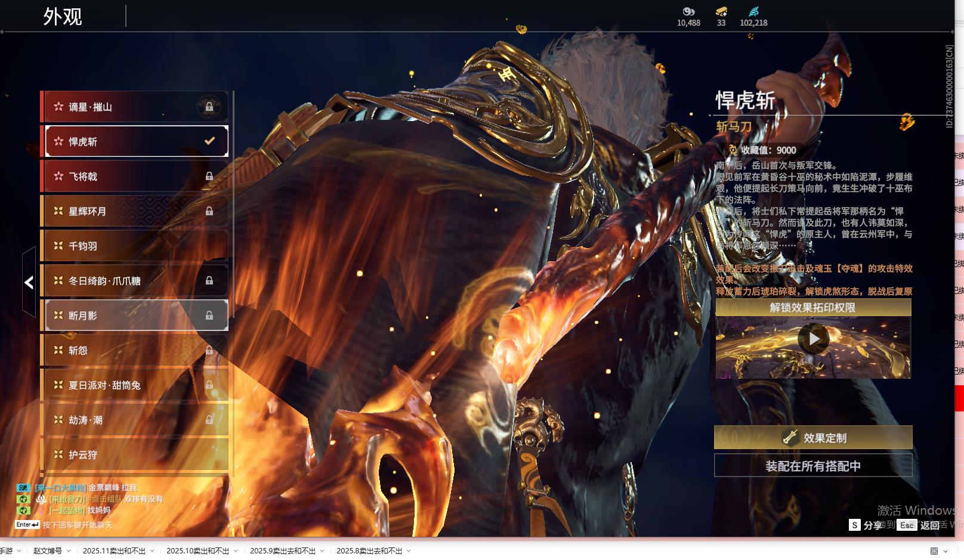This screenshot has height=560, width=964.
Task: Expand the 手游 sheet tab dropdown
Action: pos(19,551)
